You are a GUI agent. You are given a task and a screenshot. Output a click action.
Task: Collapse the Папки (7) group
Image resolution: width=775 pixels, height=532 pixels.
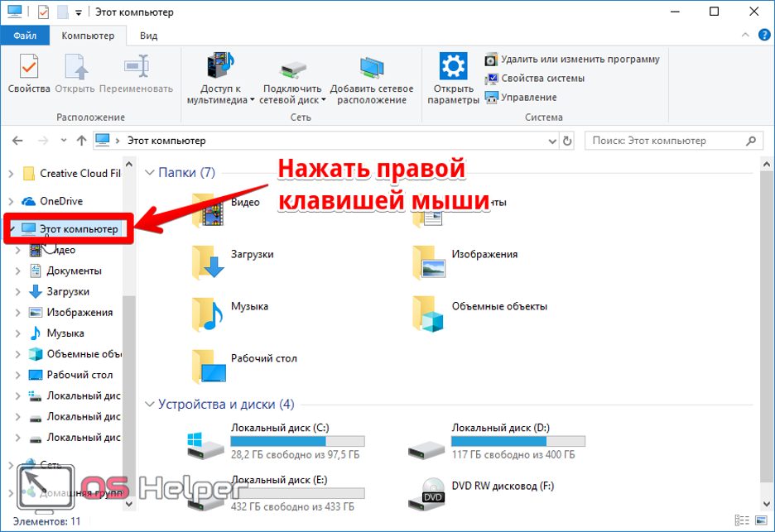(150, 172)
